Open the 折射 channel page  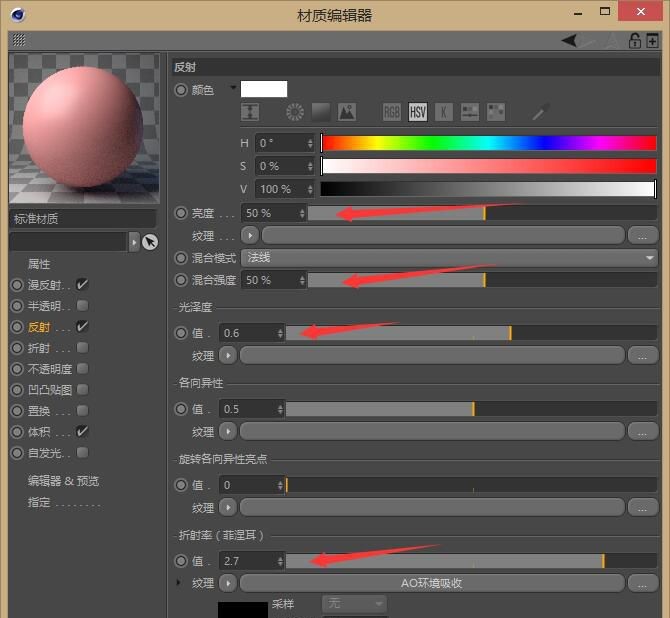tap(39, 348)
